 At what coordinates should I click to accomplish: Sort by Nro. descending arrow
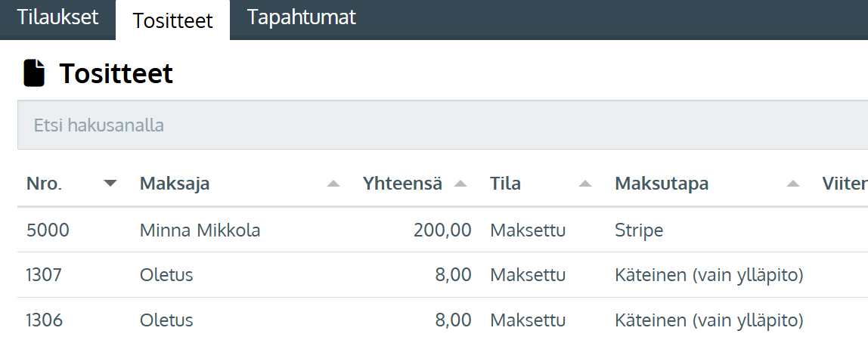click(110, 183)
